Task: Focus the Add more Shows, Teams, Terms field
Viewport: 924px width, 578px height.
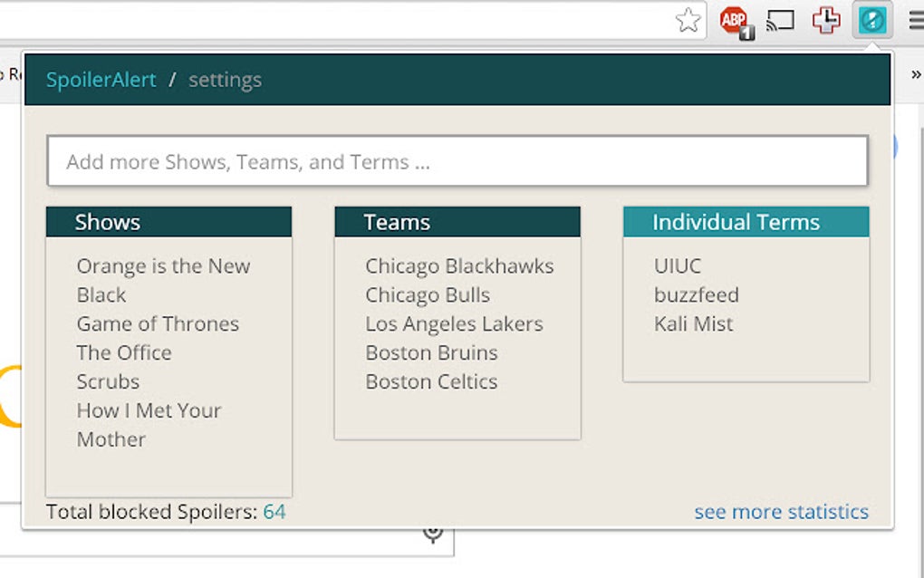Action: pos(457,162)
